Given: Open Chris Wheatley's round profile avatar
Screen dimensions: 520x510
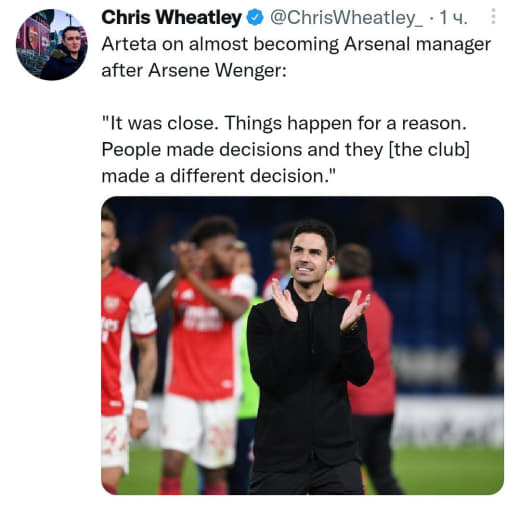Looking at the screenshot, I should click(51, 45).
